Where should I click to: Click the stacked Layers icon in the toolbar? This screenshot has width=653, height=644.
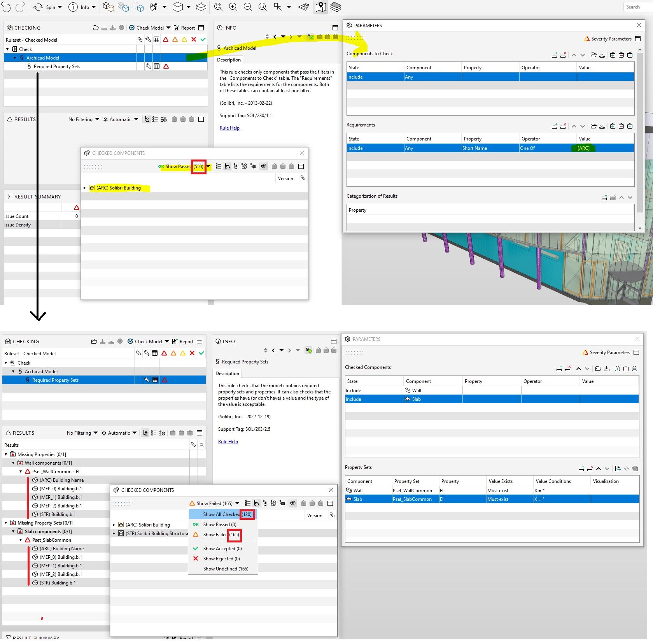tap(335, 7)
